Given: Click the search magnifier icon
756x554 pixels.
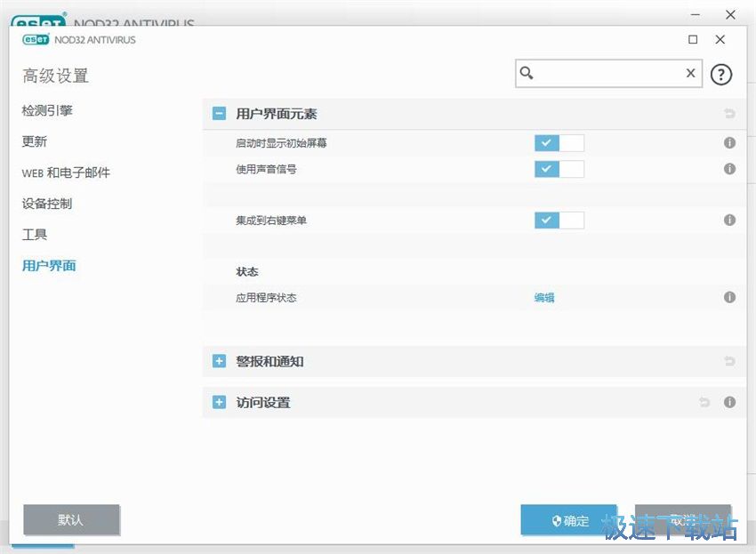Looking at the screenshot, I should 526,73.
